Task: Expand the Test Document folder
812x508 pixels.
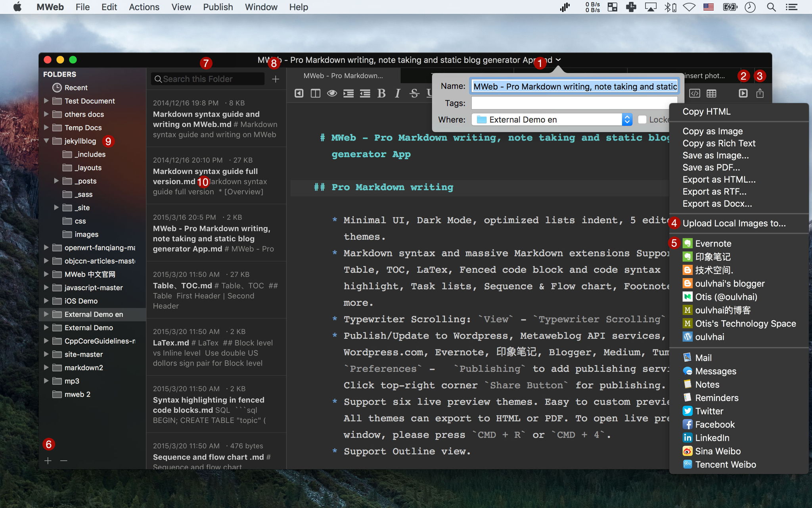Action: pos(46,101)
